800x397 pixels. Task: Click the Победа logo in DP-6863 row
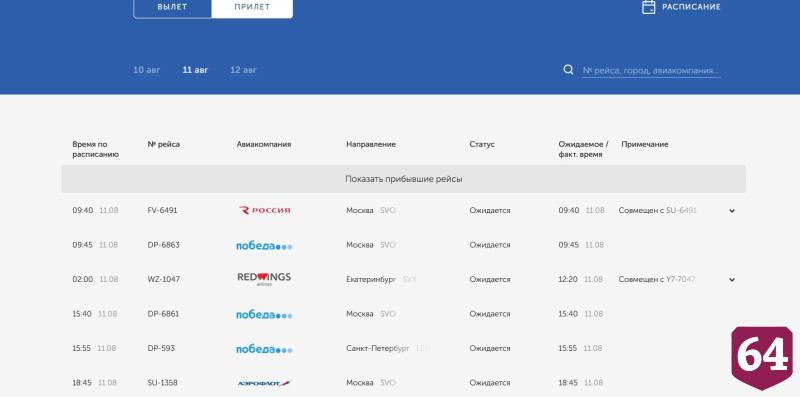(264, 245)
